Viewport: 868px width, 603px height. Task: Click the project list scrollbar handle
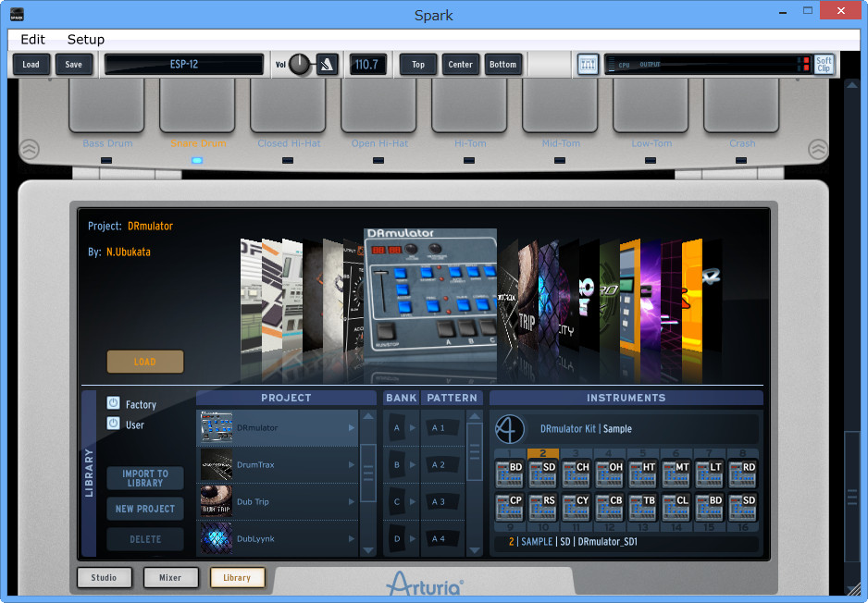coord(368,473)
